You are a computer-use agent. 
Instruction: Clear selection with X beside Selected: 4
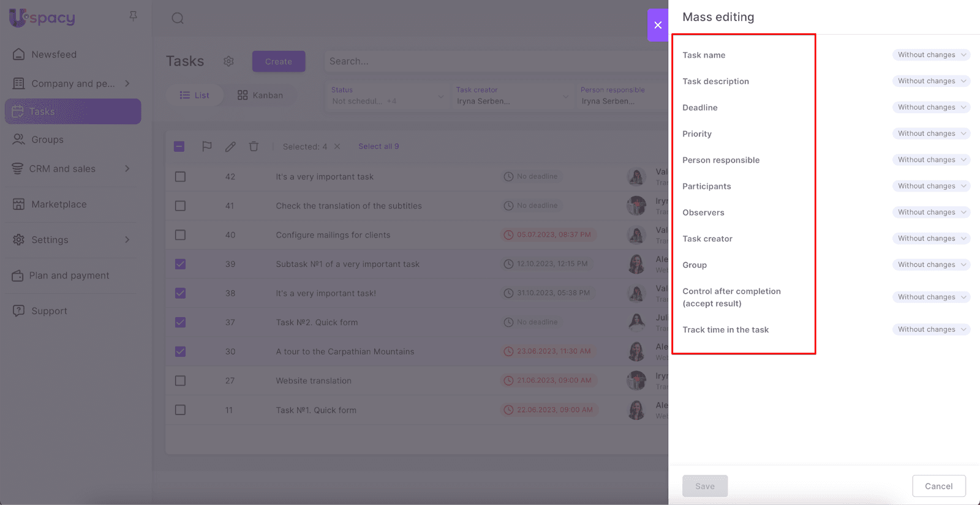click(x=337, y=146)
